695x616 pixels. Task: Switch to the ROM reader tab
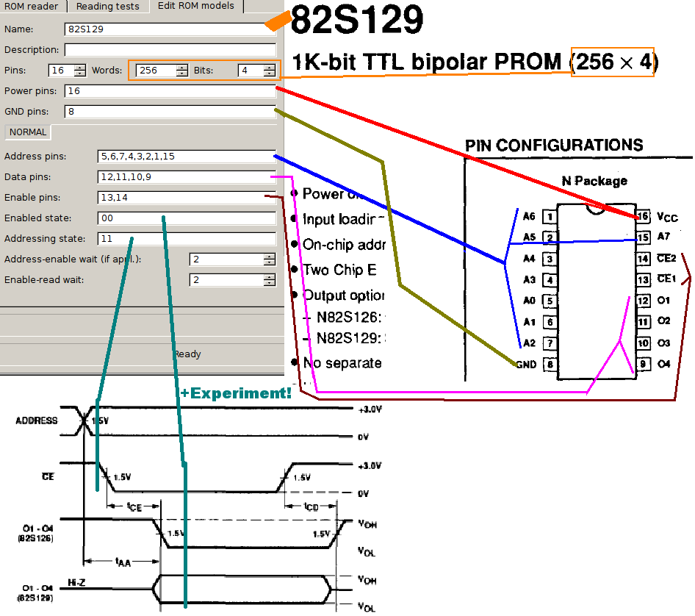click(x=32, y=7)
